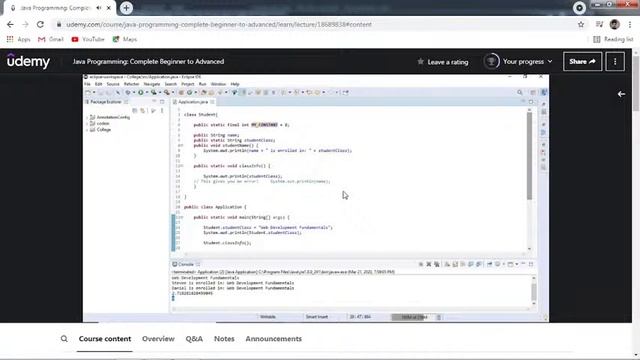
Task: Open a new browser tab
Action: 126,8
